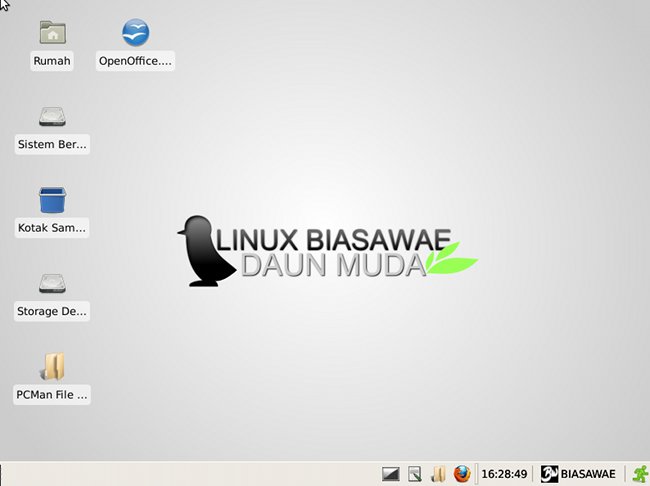Screen dimensions: 650x486
Task: Select the "PCMan File ..." label
Action: coord(52,394)
